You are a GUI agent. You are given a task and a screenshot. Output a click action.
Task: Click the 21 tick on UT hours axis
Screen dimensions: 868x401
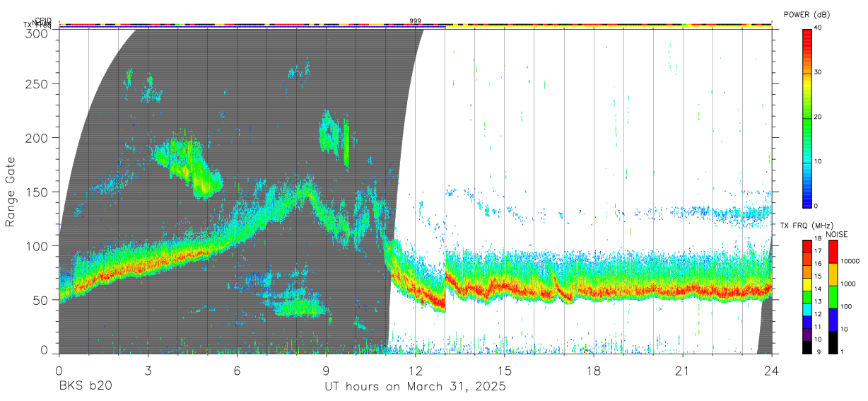coord(683,371)
